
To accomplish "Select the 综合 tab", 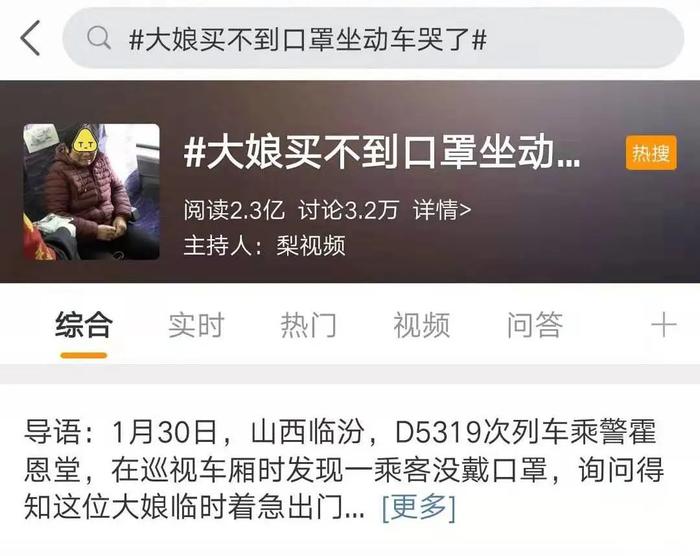I will pos(83,325).
